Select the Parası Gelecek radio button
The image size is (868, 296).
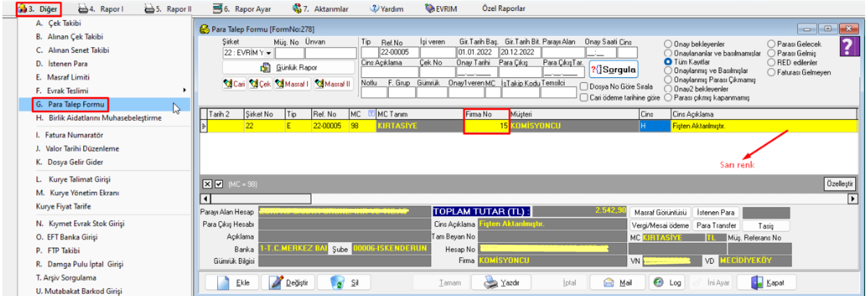click(x=772, y=44)
